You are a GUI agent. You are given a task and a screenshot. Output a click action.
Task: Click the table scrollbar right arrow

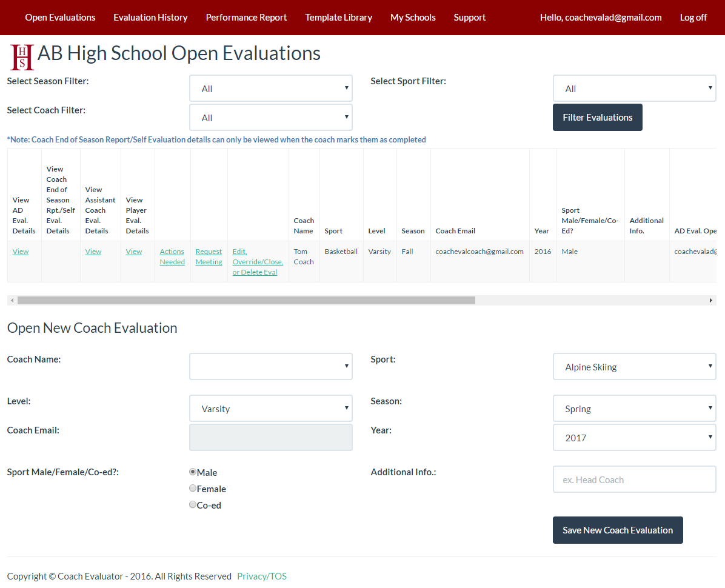pos(710,301)
